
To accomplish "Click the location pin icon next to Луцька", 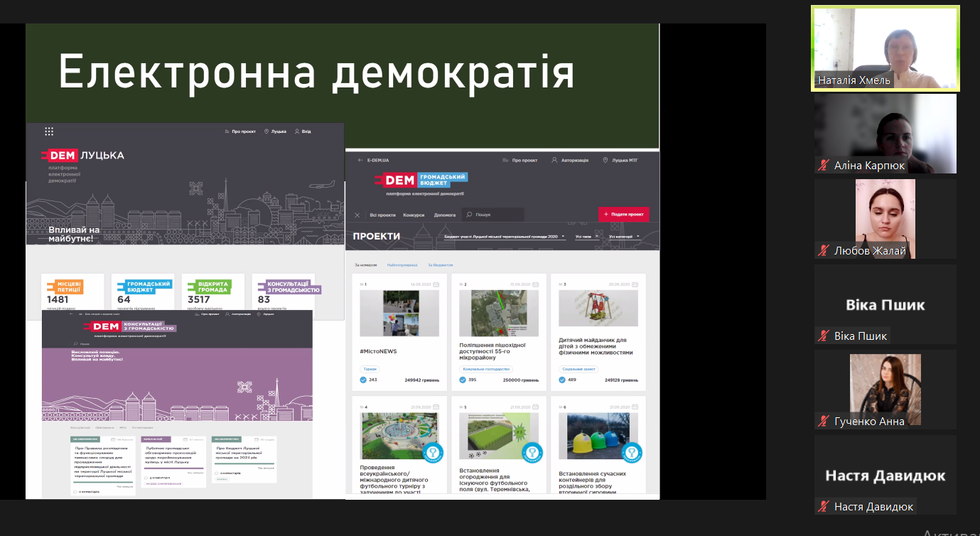I will [266, 132].
